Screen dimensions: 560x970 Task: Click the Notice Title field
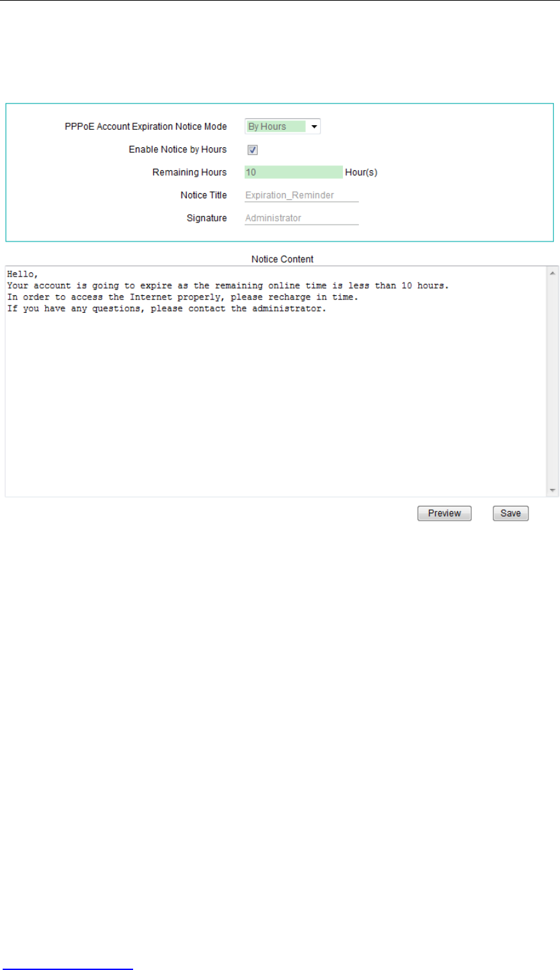(301, 196)
